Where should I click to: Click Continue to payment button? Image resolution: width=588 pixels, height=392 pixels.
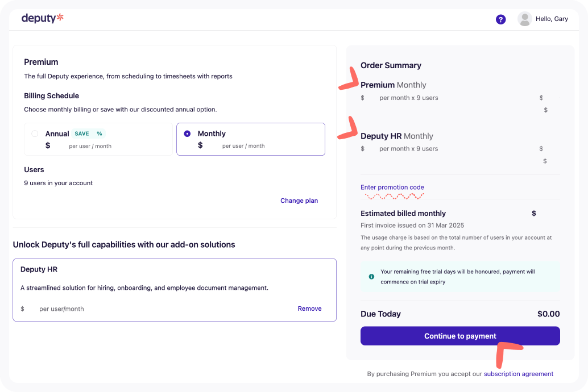460,336
